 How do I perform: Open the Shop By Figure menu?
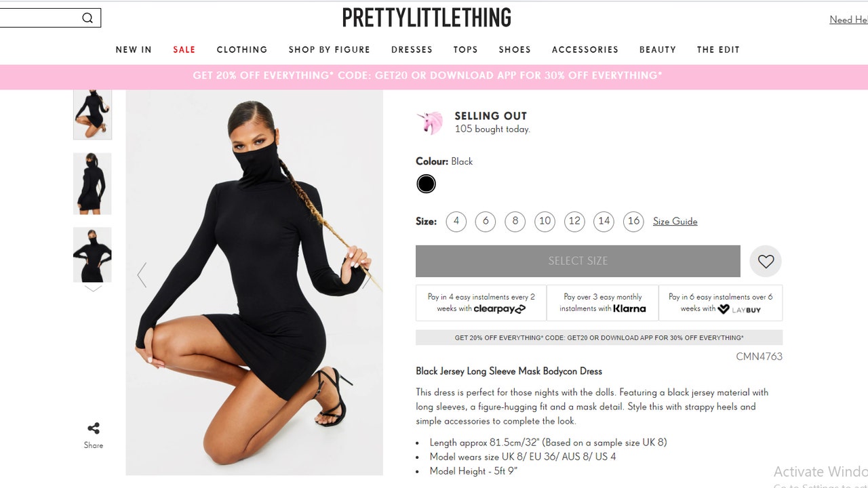tap(330, 49)
